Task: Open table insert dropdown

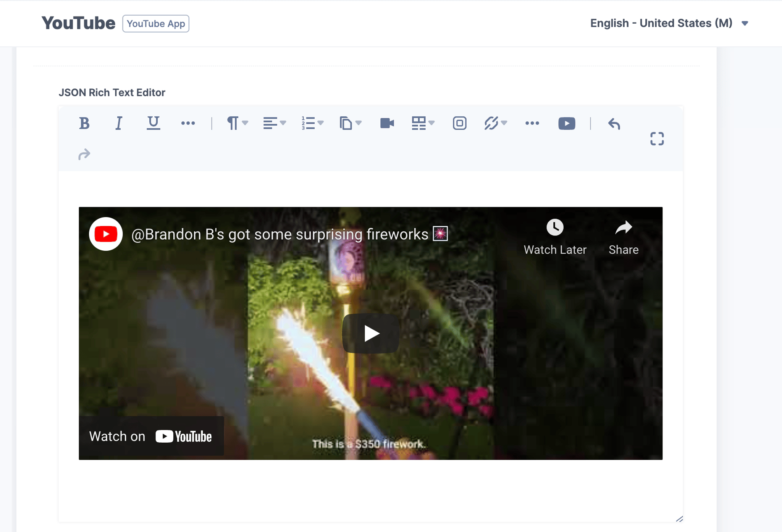Action: pos(423,123)
